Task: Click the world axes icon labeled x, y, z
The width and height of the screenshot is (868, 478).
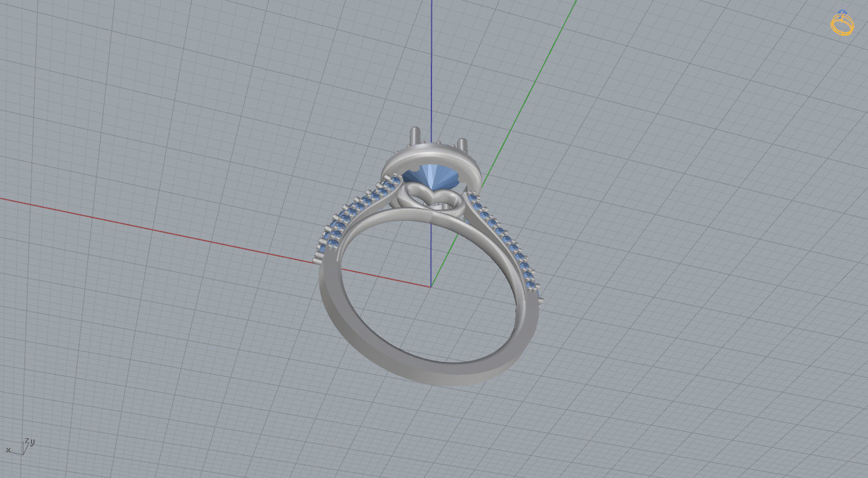Action: 20,447
